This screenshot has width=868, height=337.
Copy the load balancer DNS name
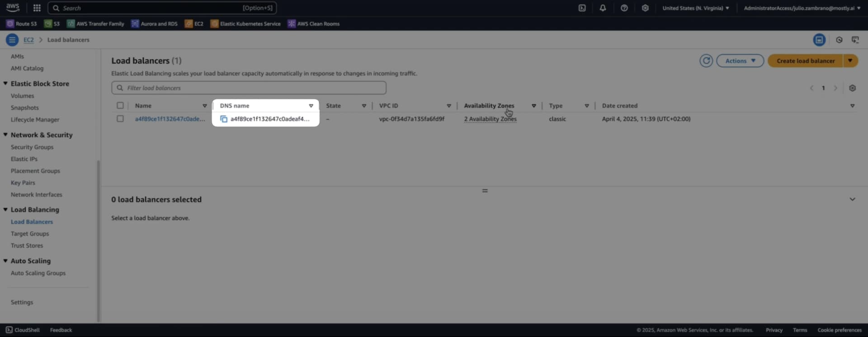click(223, 119)
